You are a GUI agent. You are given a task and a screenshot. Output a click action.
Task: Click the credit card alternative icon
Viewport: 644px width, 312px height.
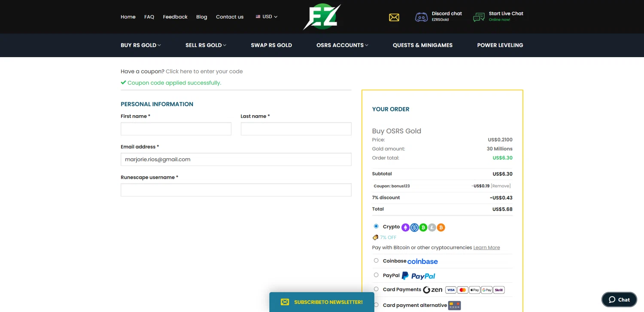click(454, 306)
